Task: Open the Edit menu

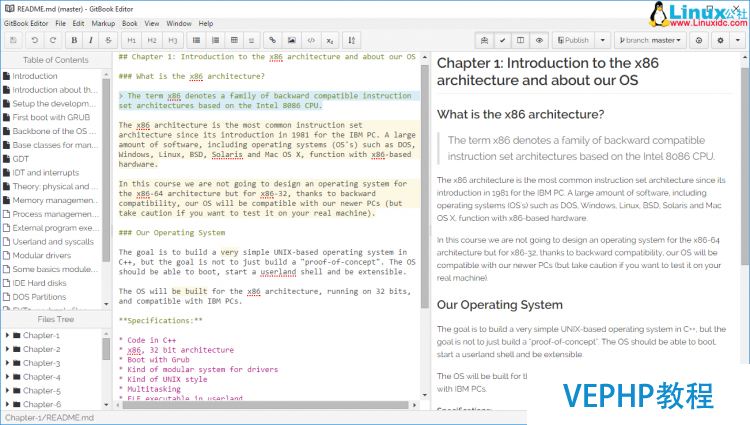Action: click(x=78, y=23)
